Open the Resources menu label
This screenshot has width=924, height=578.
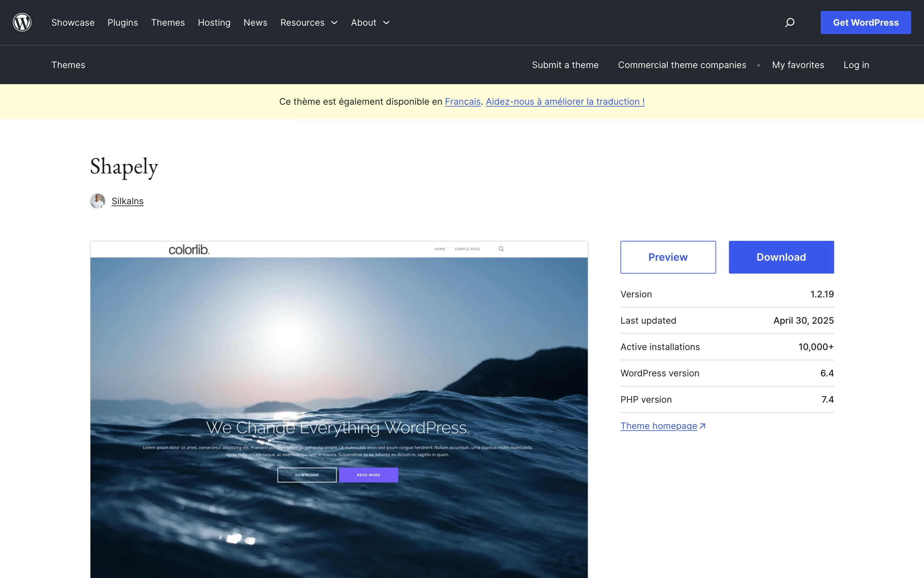[x=302, y=22]
